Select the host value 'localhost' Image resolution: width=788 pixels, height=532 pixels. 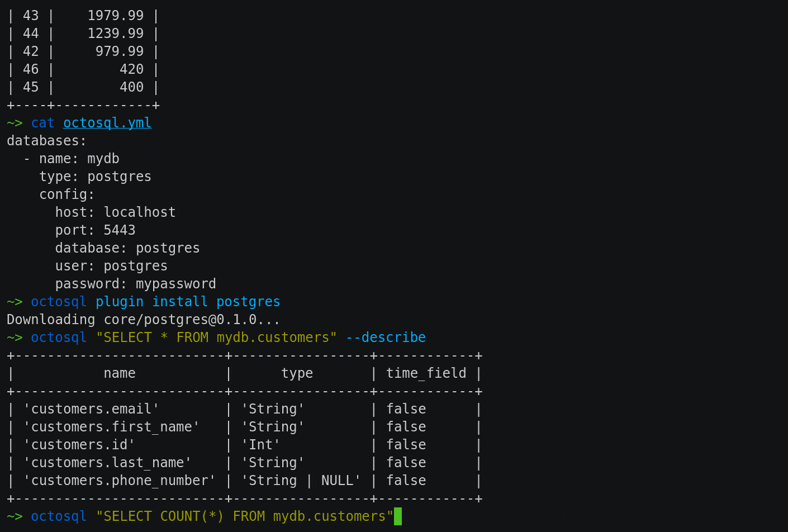coord(140,212)
